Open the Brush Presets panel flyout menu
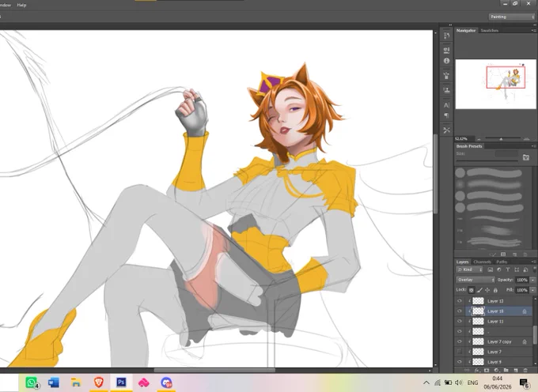 [x=533, y=146]
